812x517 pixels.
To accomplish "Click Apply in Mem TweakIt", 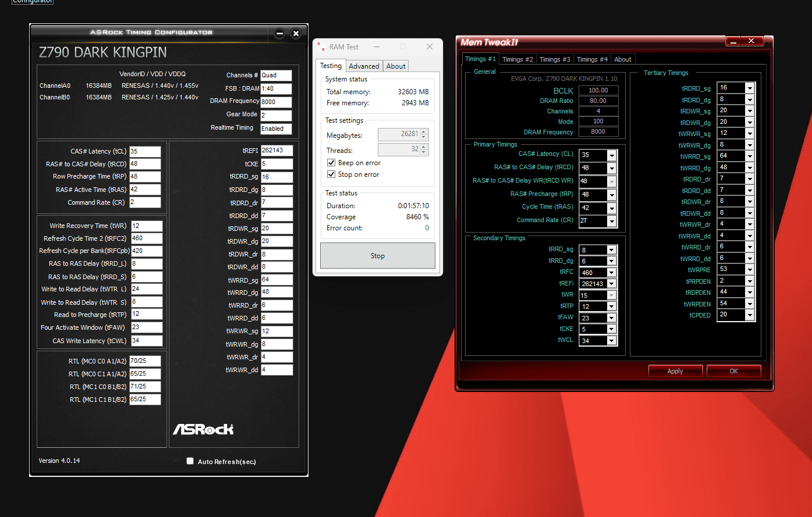I will pyautogui.click(x=675, y=371).
